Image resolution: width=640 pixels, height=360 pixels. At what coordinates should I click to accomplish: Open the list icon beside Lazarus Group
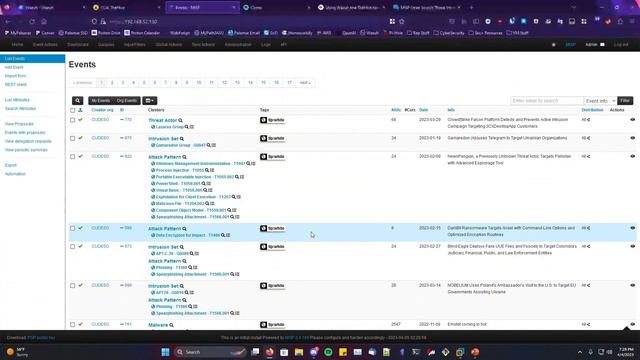pos(192,127)
